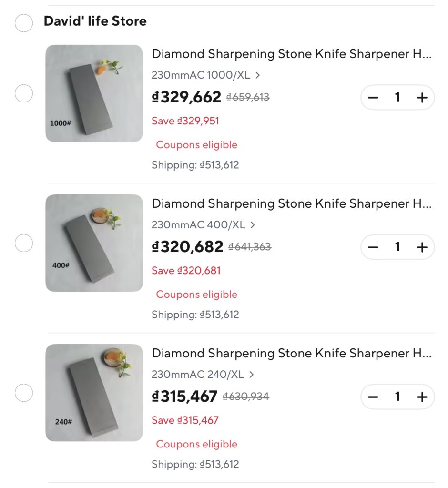The width and height of the screenshot is (448, 488).
Task: View 400# stone product thumbnail
Action: click(94, 243)
